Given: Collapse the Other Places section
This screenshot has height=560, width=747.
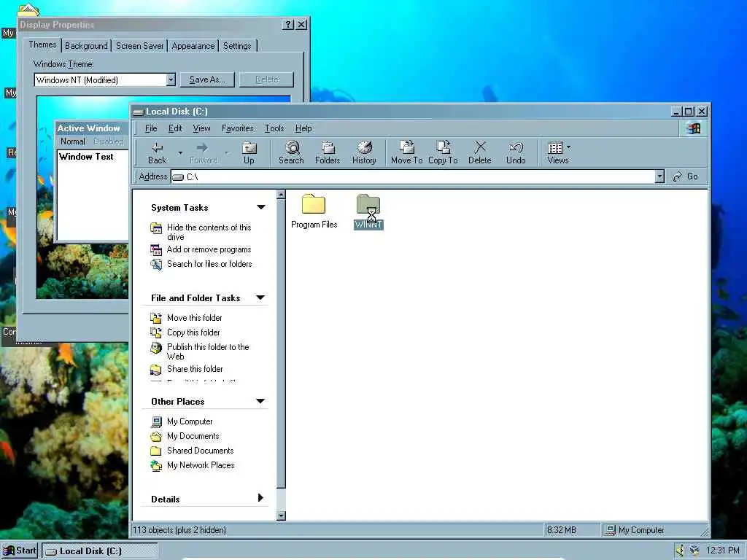Looking at the screenshot, I should (260, 401).
